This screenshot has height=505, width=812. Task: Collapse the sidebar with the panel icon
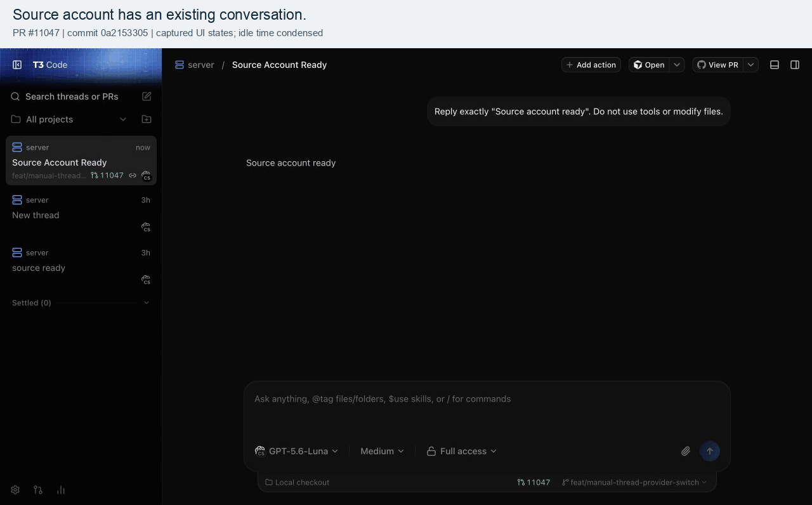coord(17,65)
